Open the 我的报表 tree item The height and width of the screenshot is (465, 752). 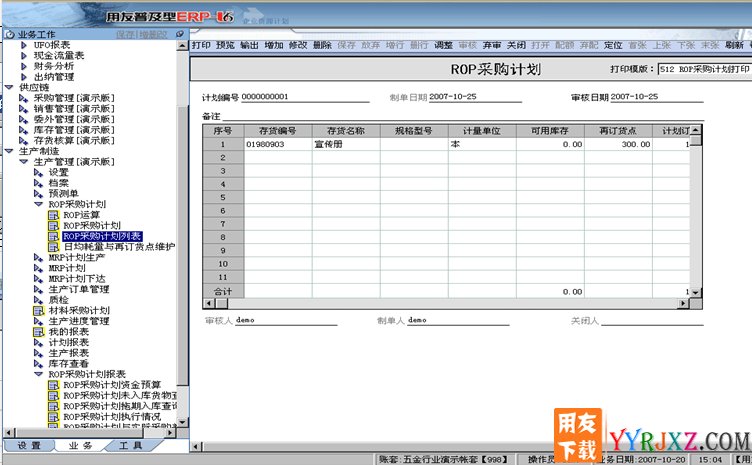pos(68,331)
